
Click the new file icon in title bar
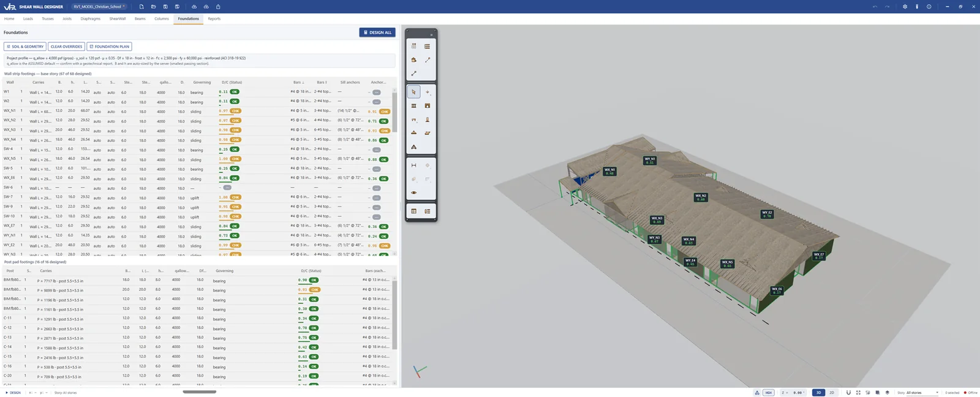pos(141,7)
